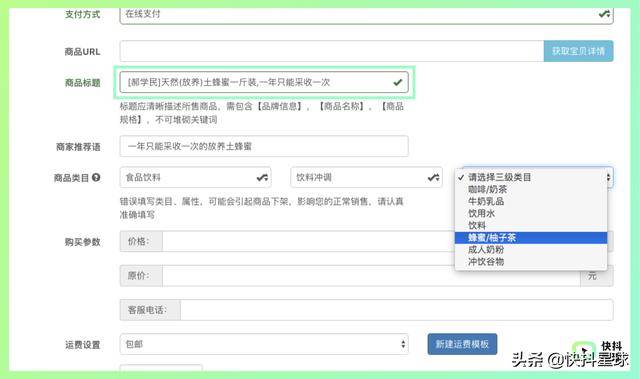Select 饮料 from the category list

531,225
